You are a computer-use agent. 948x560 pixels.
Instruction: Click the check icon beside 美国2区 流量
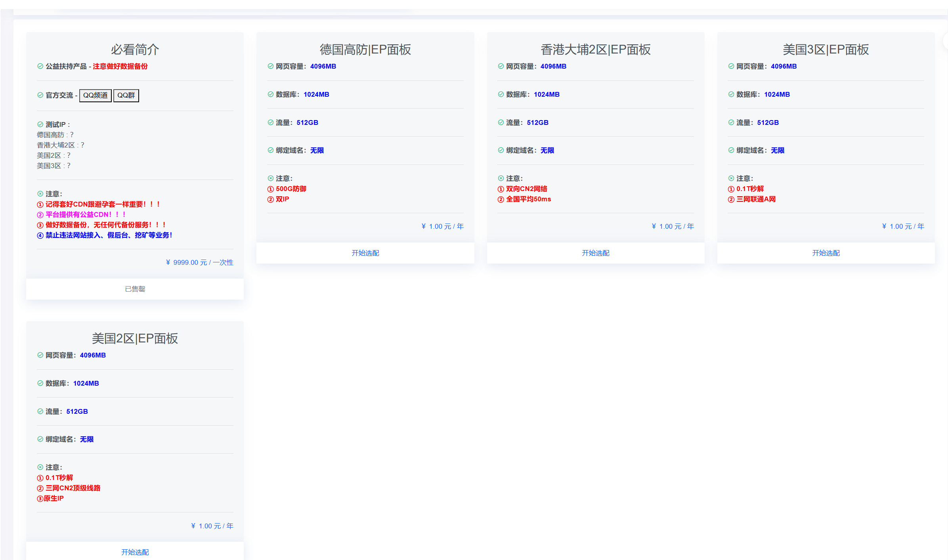[x=40, y=411]
